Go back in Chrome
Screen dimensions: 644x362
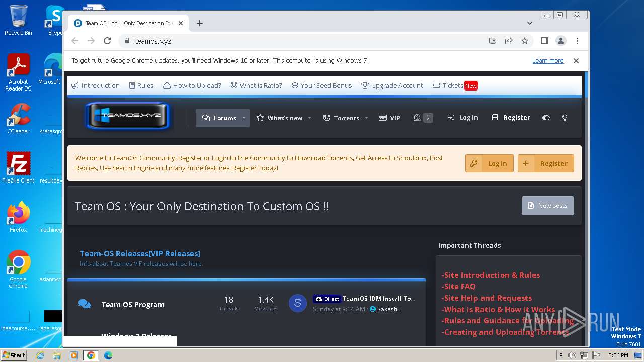click(75, 41)
